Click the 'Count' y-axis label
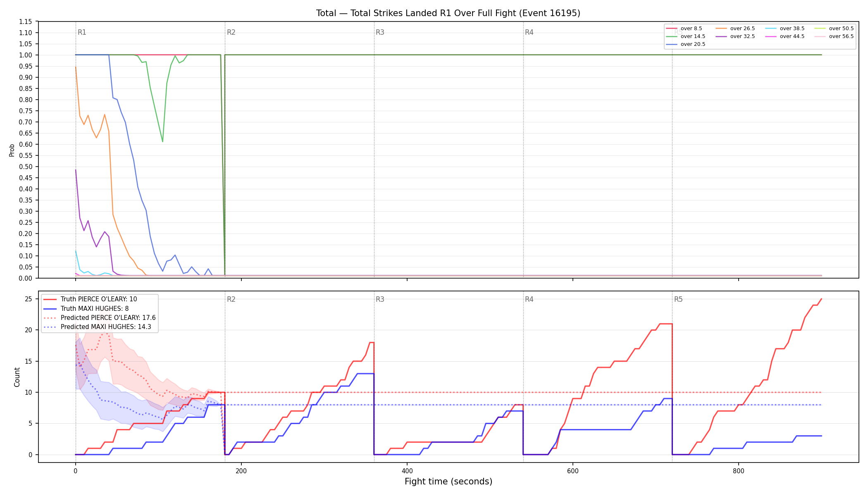 tap(17, 377)
